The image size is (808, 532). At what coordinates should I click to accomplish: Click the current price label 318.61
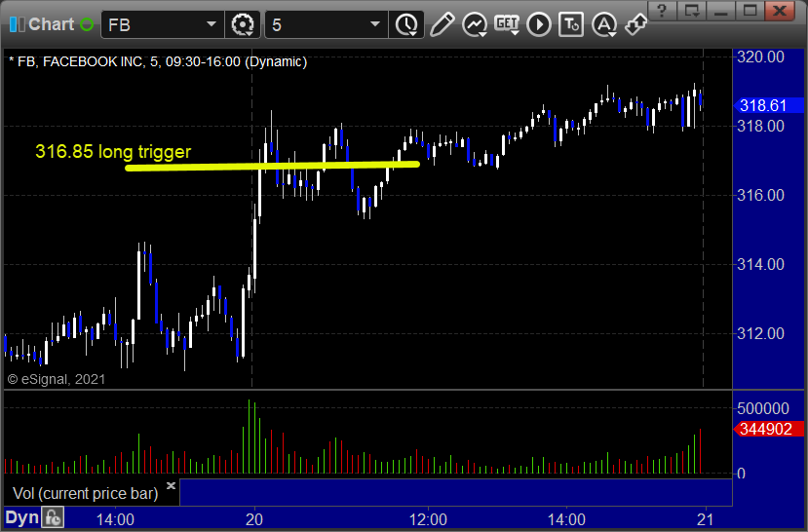tap(768, 105)
